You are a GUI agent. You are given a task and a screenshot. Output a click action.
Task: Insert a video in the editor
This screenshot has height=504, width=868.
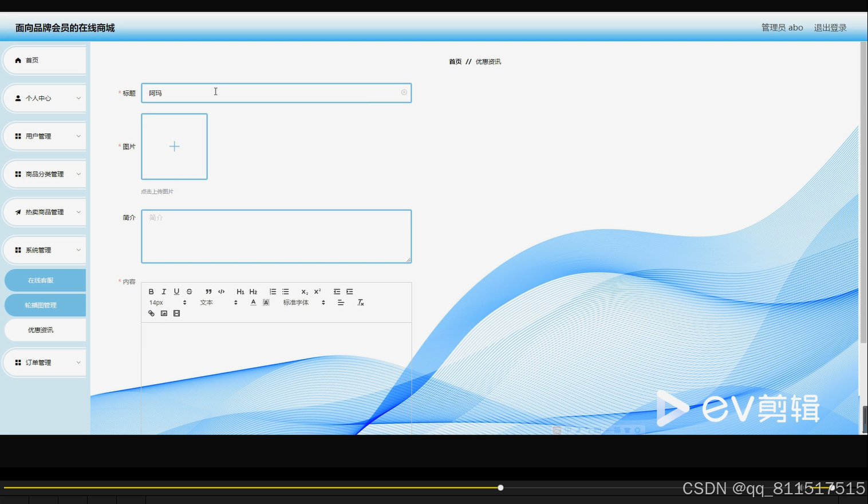pos(176,313)
